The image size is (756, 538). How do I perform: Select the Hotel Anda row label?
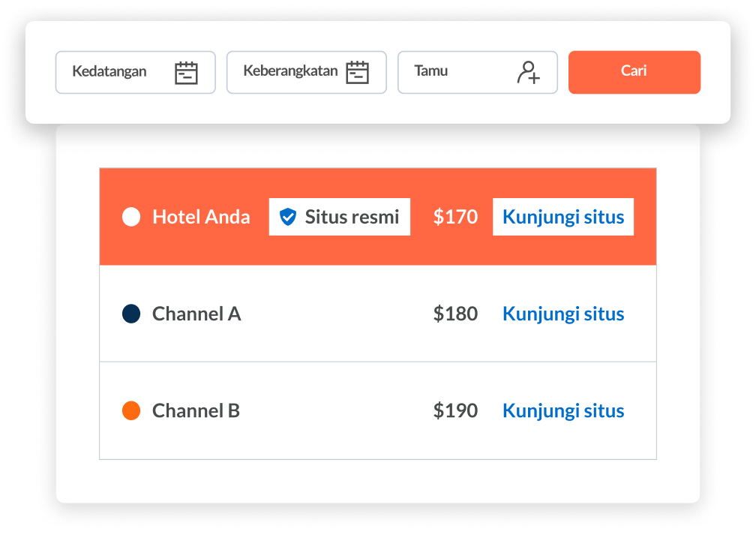pos(201,217)
